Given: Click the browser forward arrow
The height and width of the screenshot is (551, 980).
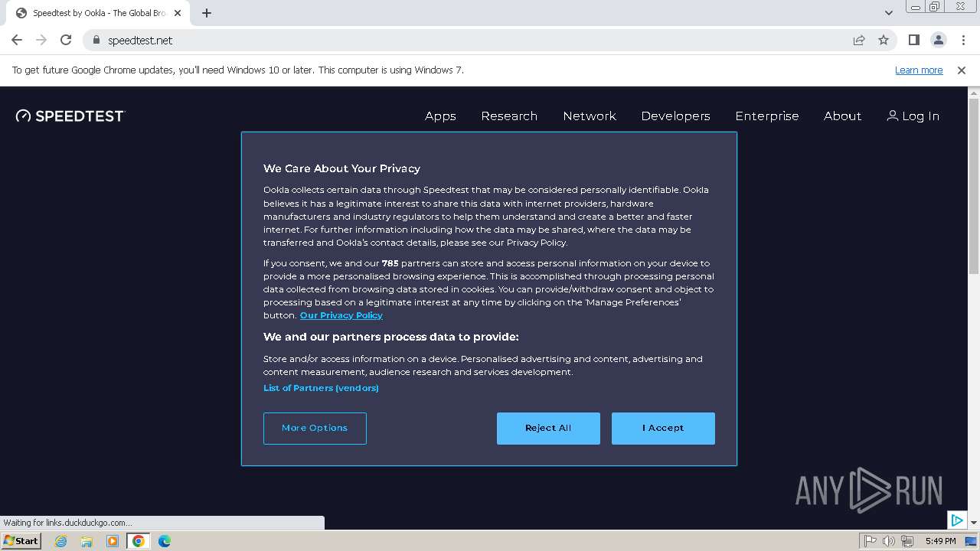Looking at the screenshot, I should [41, 40].
